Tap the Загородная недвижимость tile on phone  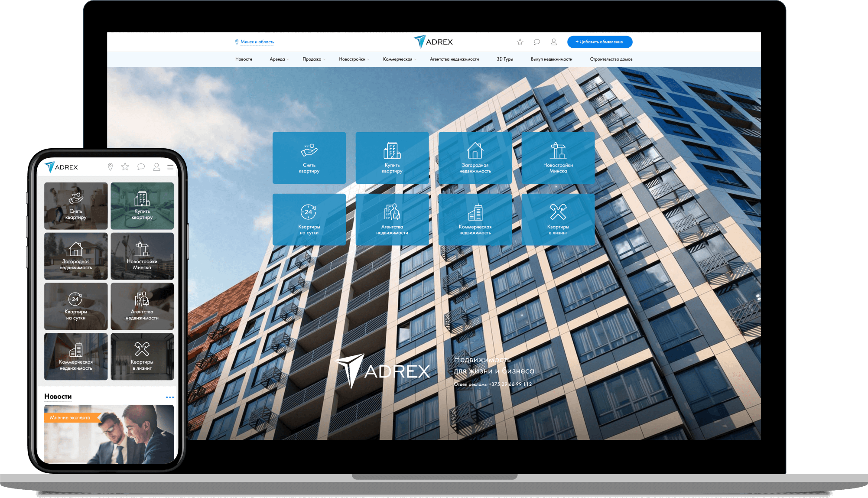tap(76, 256)
